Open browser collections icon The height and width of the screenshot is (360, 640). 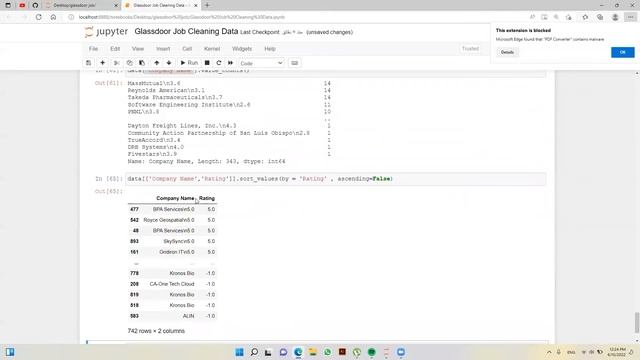pos(600,17)
